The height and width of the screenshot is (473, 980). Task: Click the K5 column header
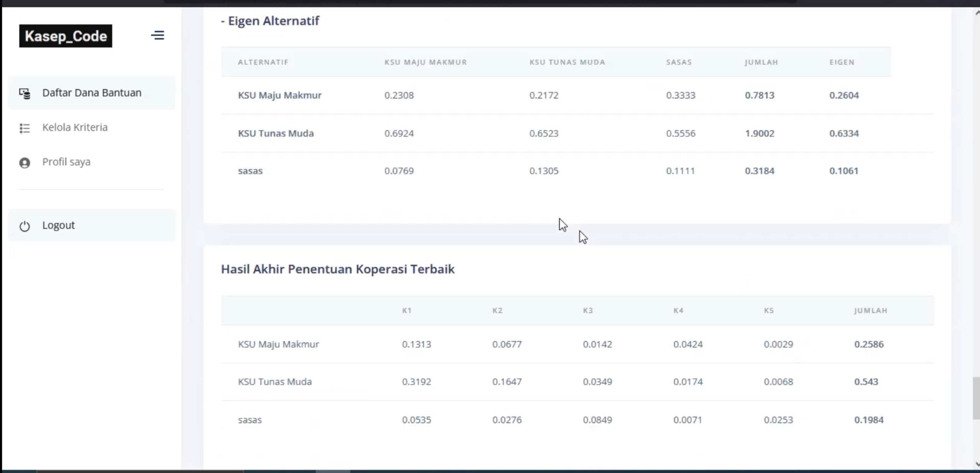769,310
